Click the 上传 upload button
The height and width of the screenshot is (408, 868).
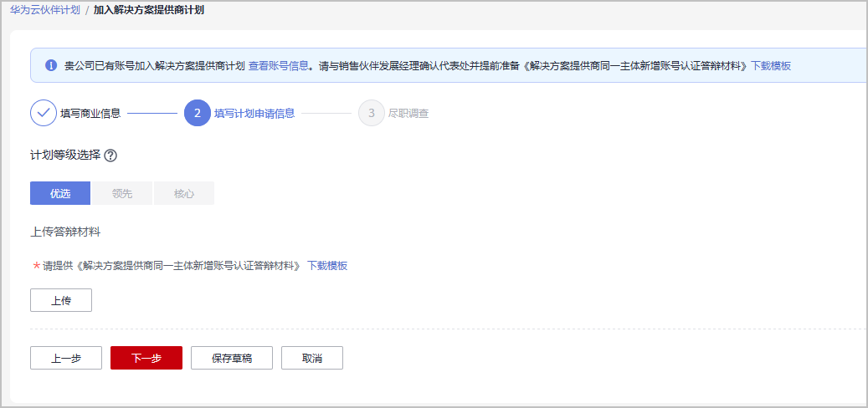tap(61, 300)
